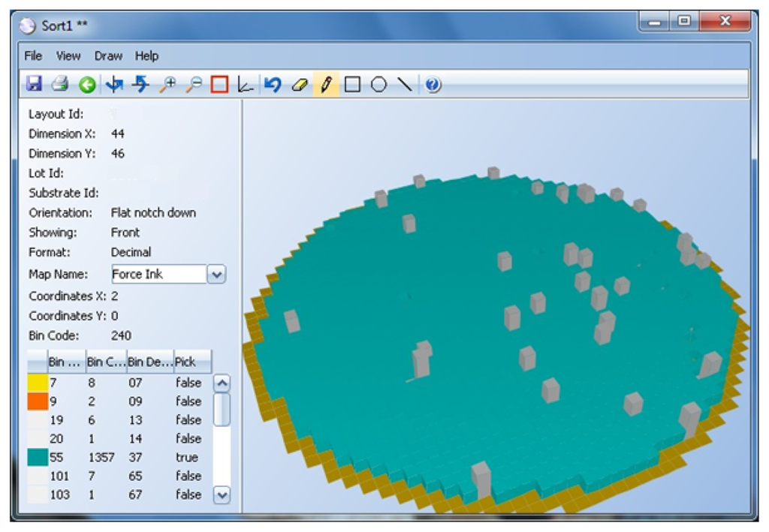This screenshot has width=769, height=532.
Task: Select the red square frame tool
Action: pos(219,85)
